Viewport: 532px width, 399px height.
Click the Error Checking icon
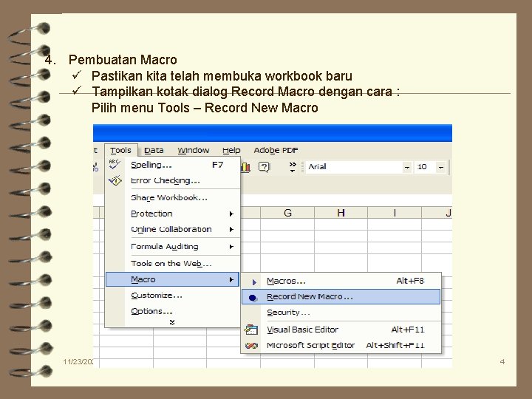(x=115, y=180)
